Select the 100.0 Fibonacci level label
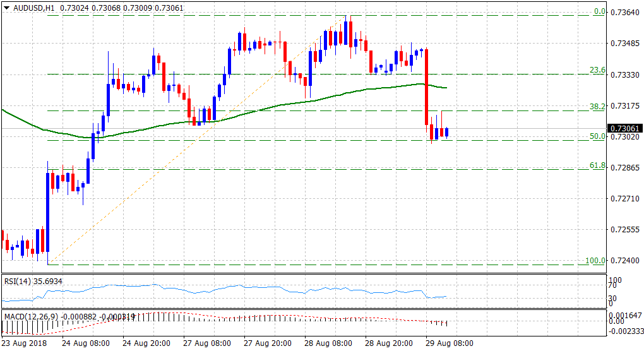This screenshot has width=644, height=351. (x=595, y=260)
